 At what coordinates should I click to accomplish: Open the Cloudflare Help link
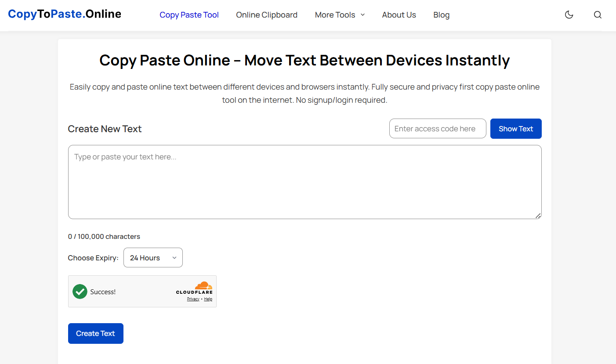pos(208,299)
